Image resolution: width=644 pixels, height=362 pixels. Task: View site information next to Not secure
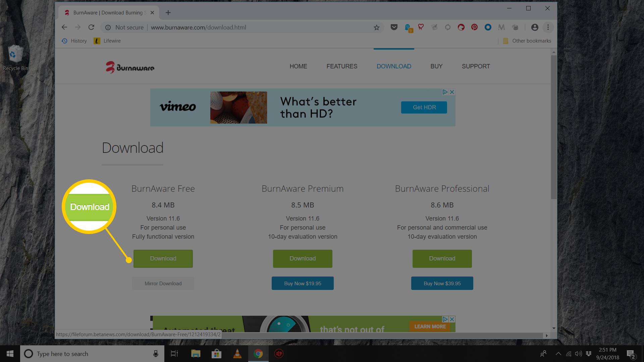point(108,27)
